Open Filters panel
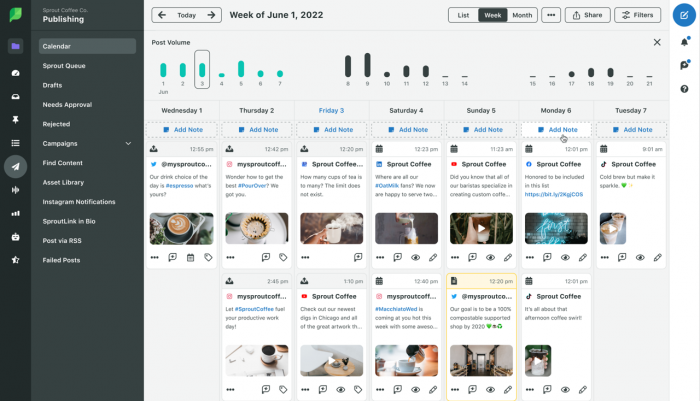This screenshot has height=401, width=700. 638,15
